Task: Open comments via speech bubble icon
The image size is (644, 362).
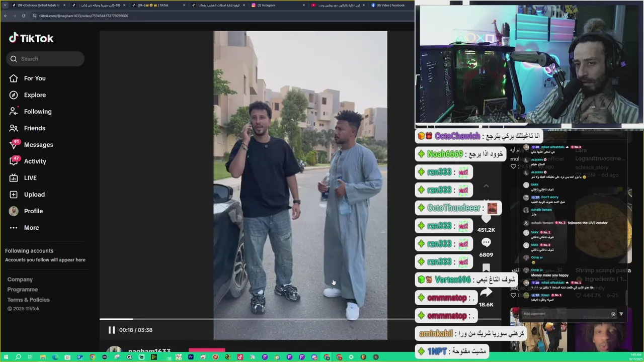Action: pos(486,243)
